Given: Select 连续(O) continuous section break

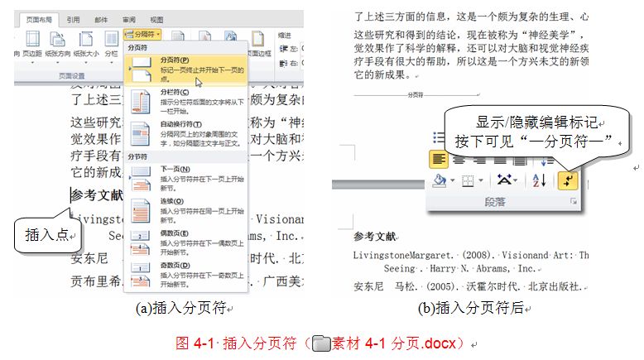Looking at the screenshot, I should [x=185, y=210].
